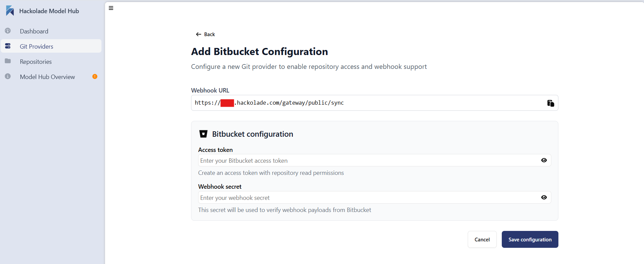This screenshot has height=264, width=644.
Task: Click the back arrow icon above the title
Action: 198,34
